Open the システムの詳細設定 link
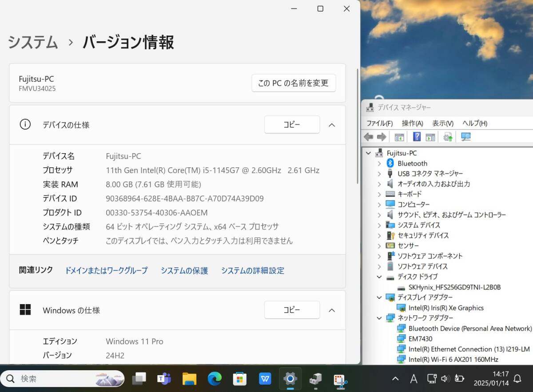This screenshot has width=533, height=392. tap(253, 270)
